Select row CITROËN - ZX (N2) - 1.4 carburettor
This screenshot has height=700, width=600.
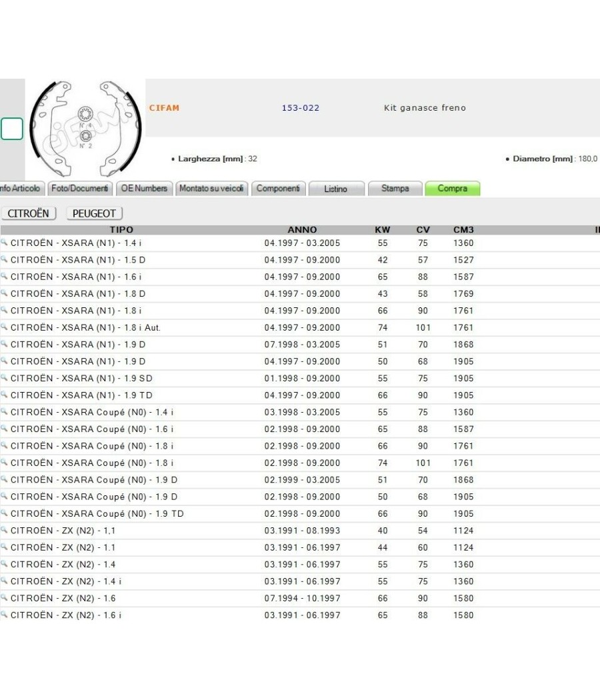(300, 564)
